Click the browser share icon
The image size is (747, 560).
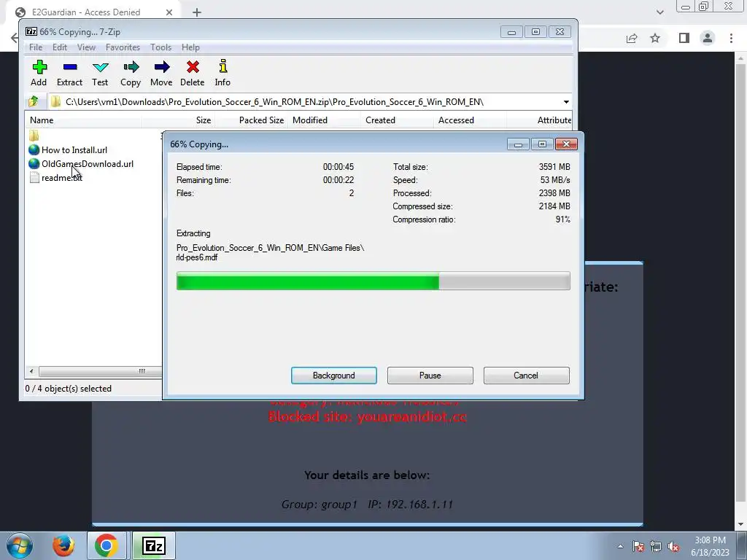pos(632,38)
